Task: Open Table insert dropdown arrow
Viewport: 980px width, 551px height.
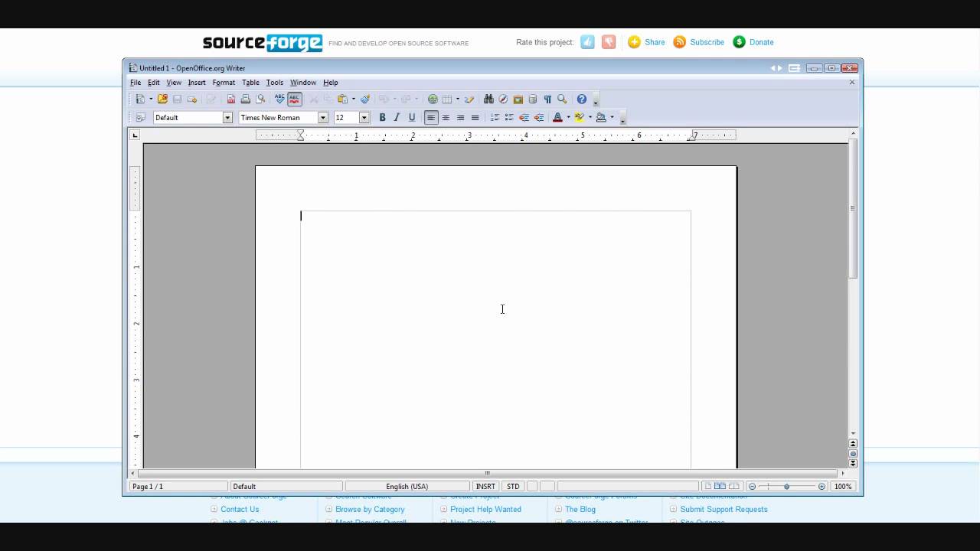Action: point(458,99)
